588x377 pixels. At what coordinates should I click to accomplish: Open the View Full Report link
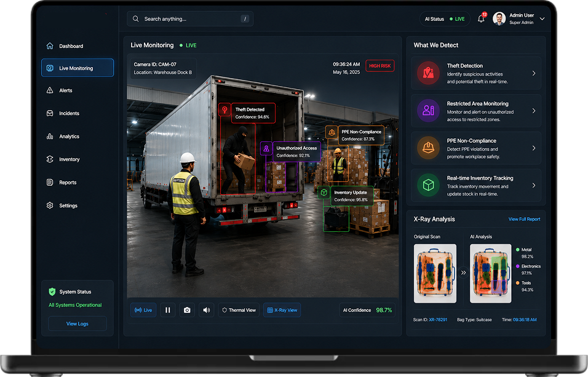[524, 219]
